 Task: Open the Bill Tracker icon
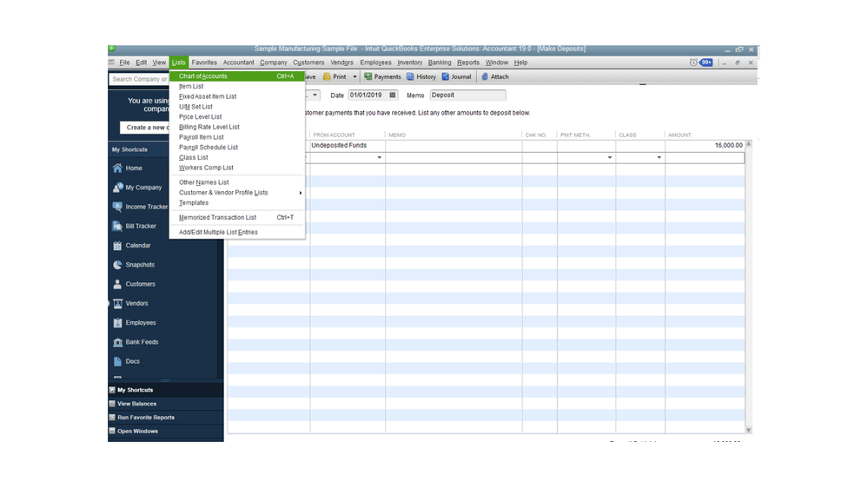(117, 227)
